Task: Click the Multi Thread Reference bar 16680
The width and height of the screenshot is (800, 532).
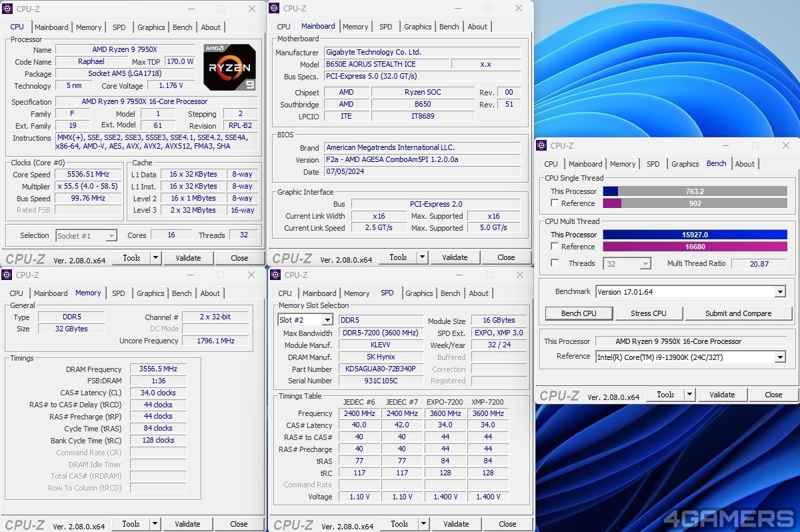Action: point(695,247)
